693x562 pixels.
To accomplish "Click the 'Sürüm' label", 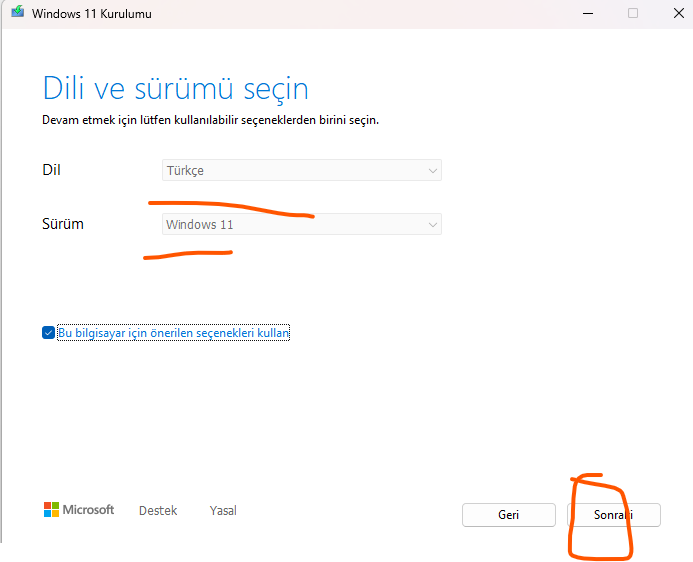I will [63, 224].
